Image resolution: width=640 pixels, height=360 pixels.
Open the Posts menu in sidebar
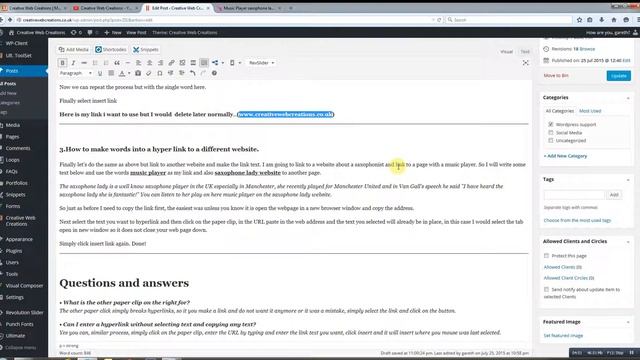24,71
